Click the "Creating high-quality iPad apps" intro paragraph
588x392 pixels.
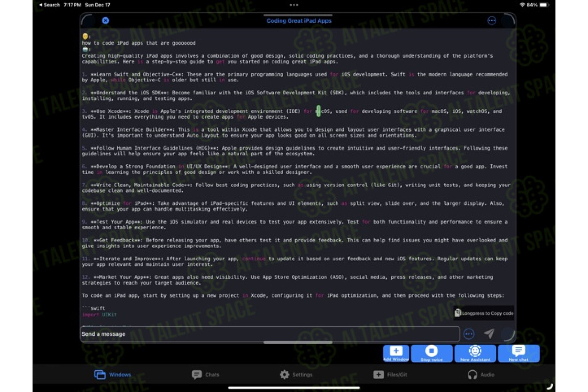[287, 59]
